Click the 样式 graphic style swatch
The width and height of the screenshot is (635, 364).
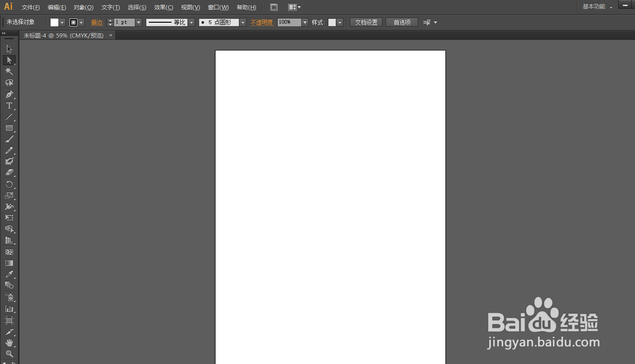[332, 22]
